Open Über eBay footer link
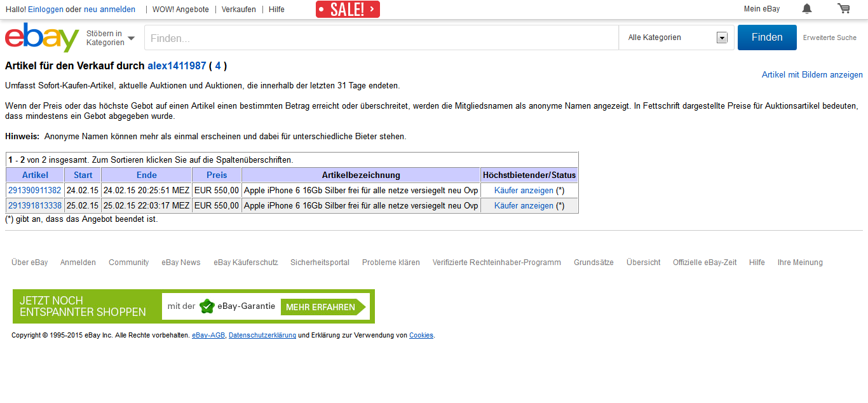The image size is (868, 403). click(x=29, y=263)
